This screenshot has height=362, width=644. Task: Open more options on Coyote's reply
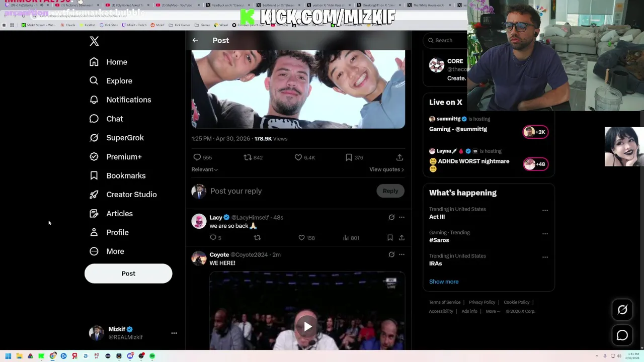click(401, 254)
